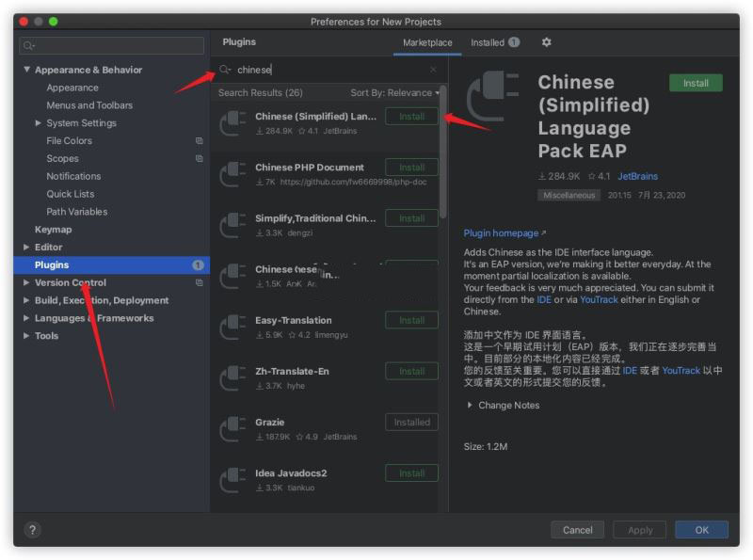753x560 pixels.
Task: Click the Apply button
Action: [640, 530]
